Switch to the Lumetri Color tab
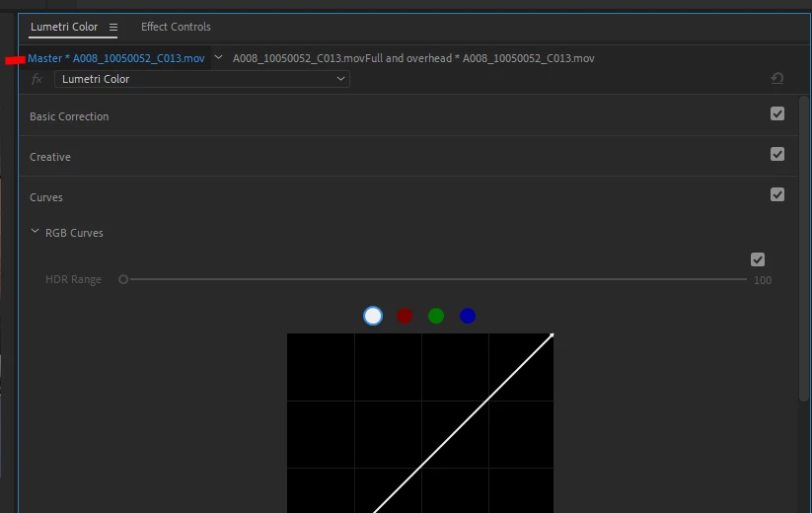The image size is (812, 513). coord(64,27)
